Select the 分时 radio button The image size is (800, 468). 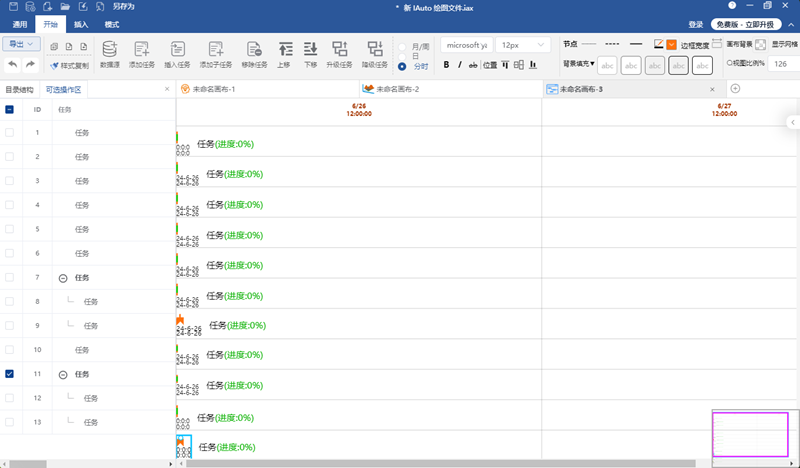point(402,67)
